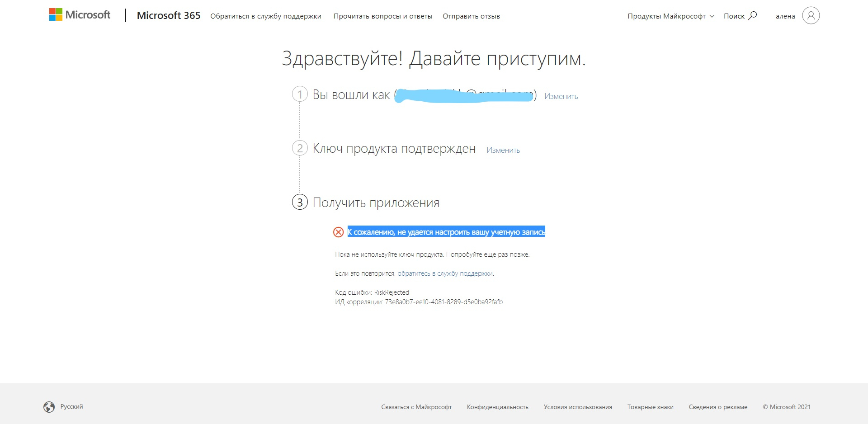This screenshot has width=868, height=424.
Task: Open Конфиденциальность footer link
Action: pyautogui.click(x=498, y=407)
